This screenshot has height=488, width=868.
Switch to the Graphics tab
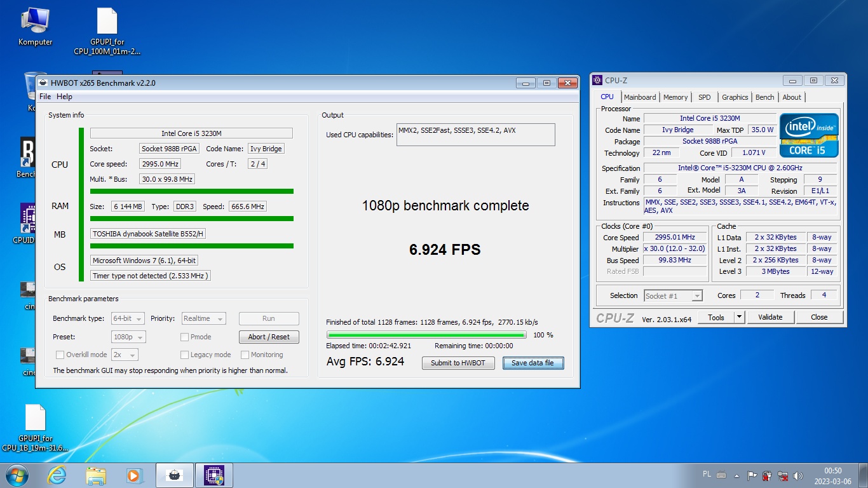tap(735, 97)
